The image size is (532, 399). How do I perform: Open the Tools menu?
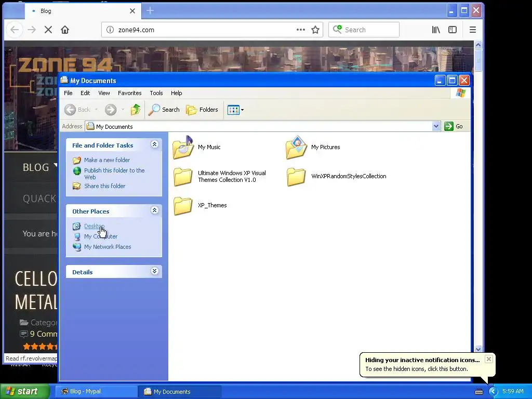pyautogui.click(x=156, y=93)
